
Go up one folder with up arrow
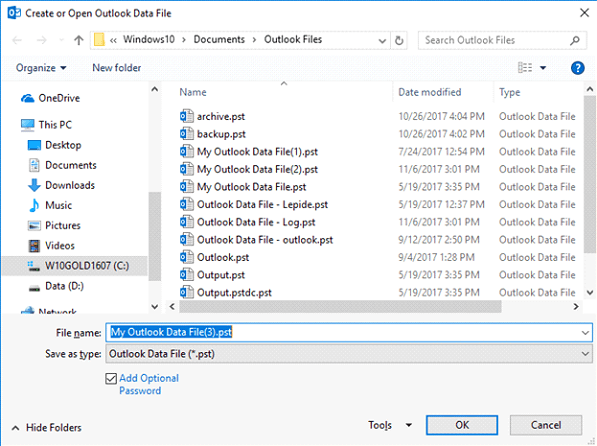78,40
